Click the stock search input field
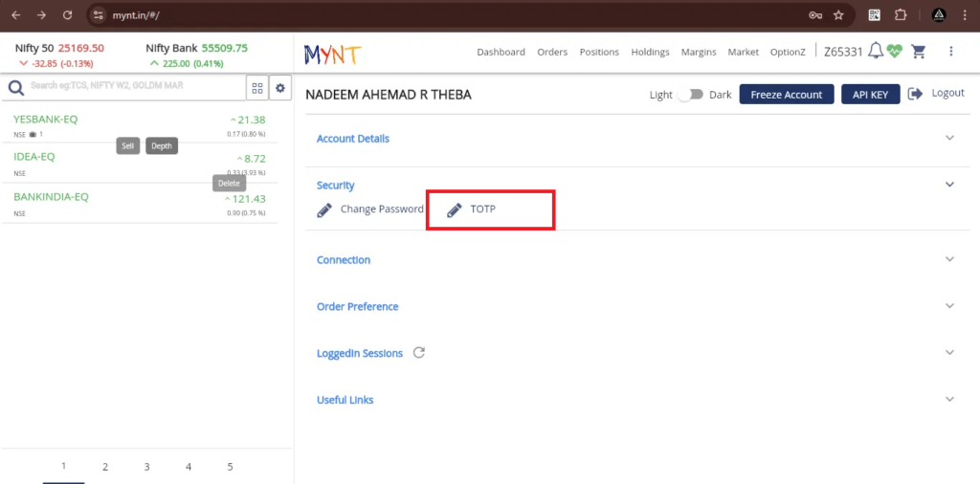The height and width of the screenshot is (484, 980). click(134, 86)
